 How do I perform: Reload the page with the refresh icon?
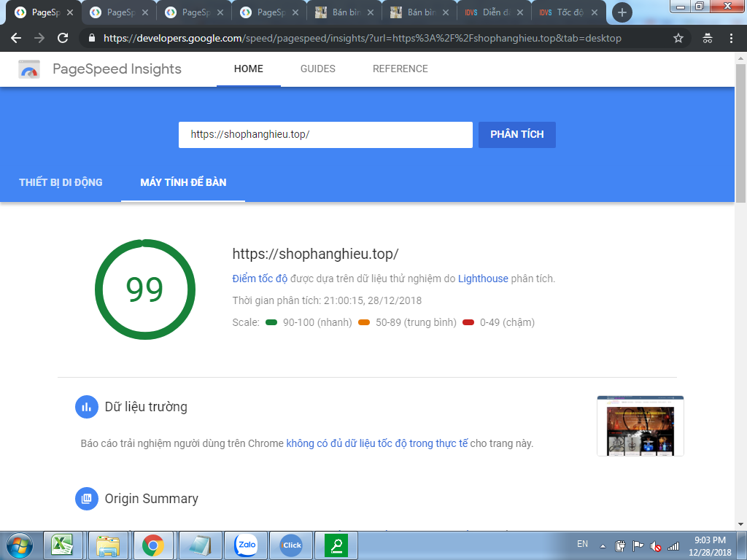click(x=63, y=38)
